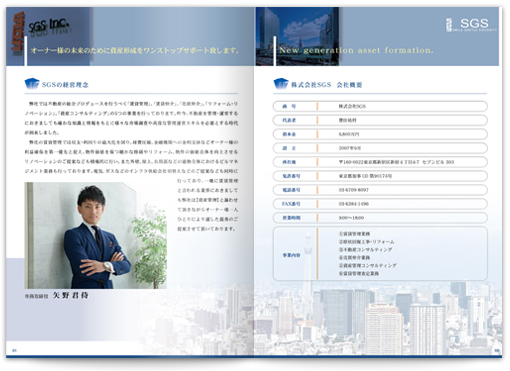This screenshot has width=510, height=371.
Task: Select the FAX番号 row
Action: [380, 204]
